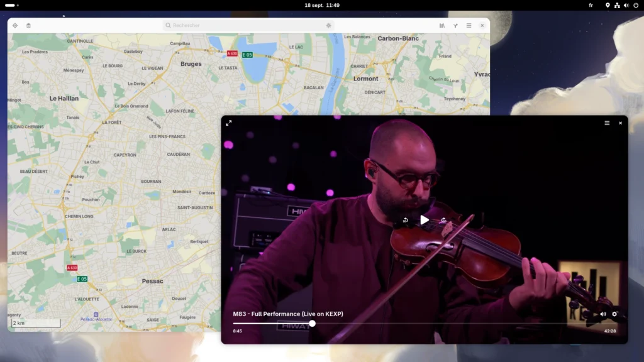Open the Maps hamburger menu
The image size is (644, 362).
(469, 26)
